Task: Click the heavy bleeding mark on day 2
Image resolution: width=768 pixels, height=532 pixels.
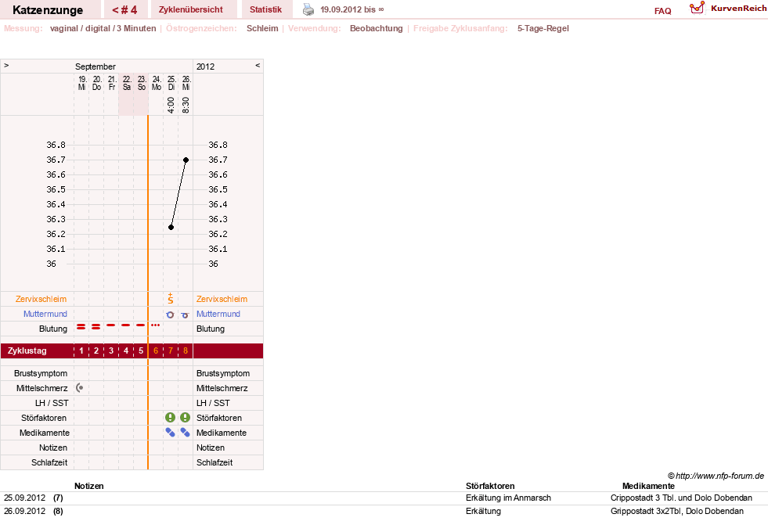Action: point(96,326)
